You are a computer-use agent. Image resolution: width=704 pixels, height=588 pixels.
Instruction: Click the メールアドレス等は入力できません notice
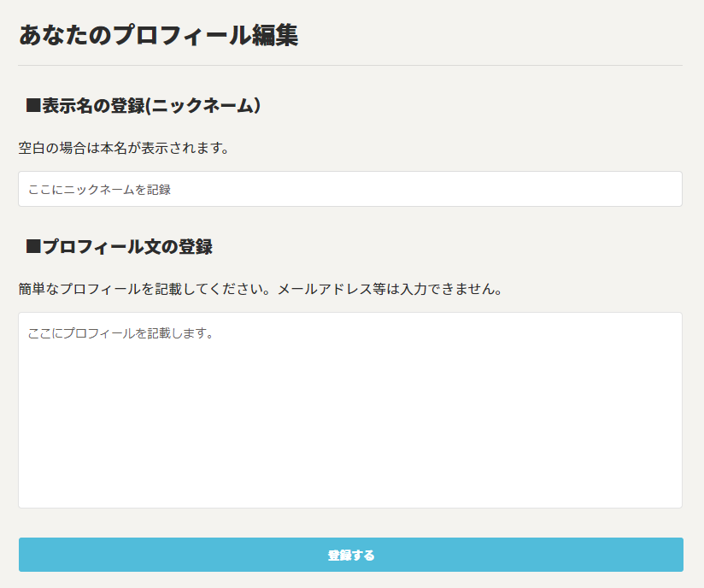tap(390, 289)
